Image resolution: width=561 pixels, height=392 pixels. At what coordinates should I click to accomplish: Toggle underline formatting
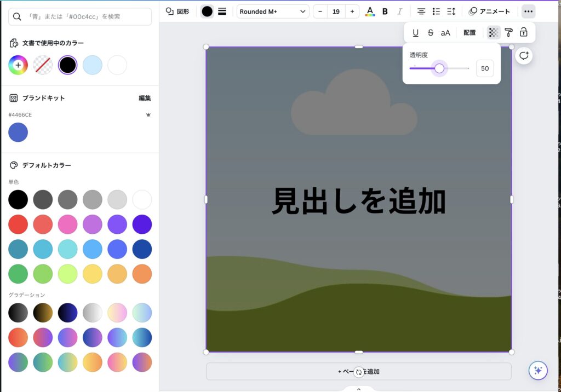click(415, 33)
